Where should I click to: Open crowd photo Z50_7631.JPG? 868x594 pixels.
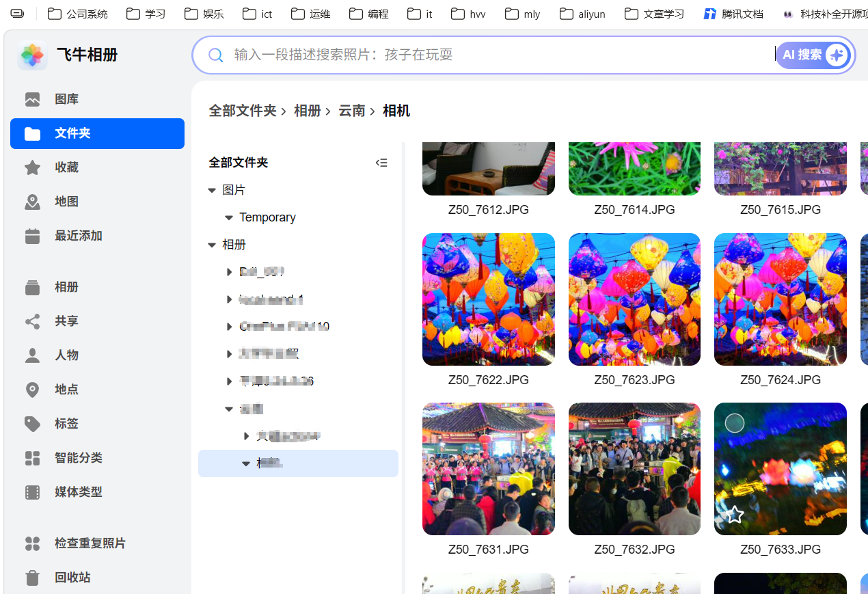point(489,469)
